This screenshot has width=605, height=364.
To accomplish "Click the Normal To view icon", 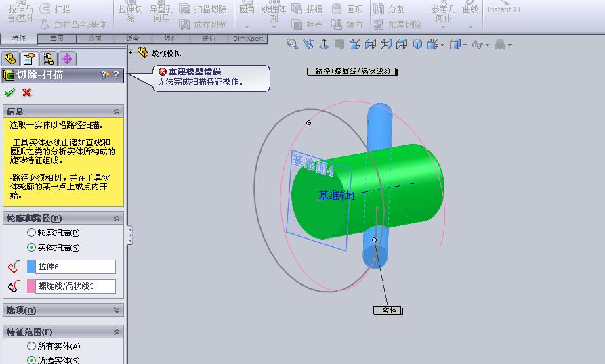I will pyautogui.click(x=324, y=44).
